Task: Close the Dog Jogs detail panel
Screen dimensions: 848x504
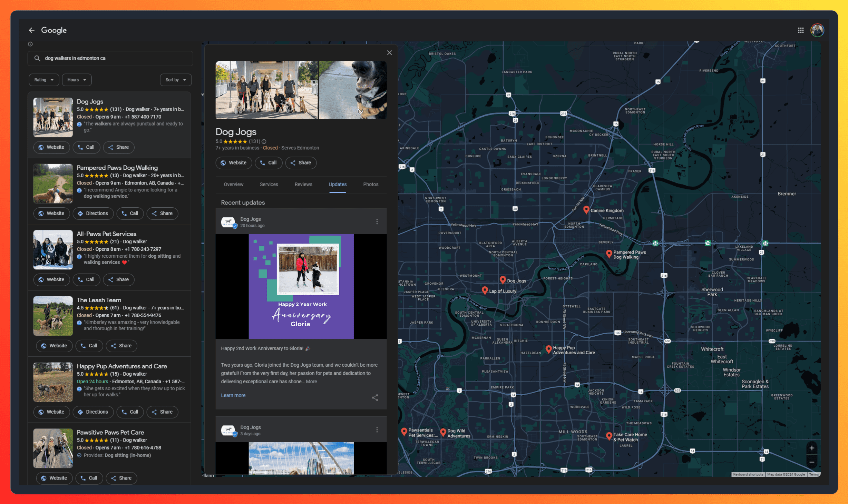Action: [389, 53]
